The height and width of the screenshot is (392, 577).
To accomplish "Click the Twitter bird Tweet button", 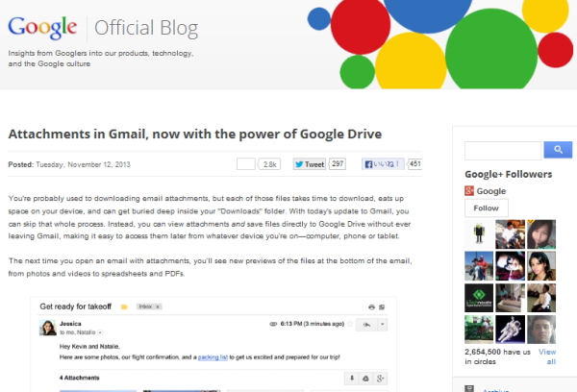I will click(x=310, y=164).
